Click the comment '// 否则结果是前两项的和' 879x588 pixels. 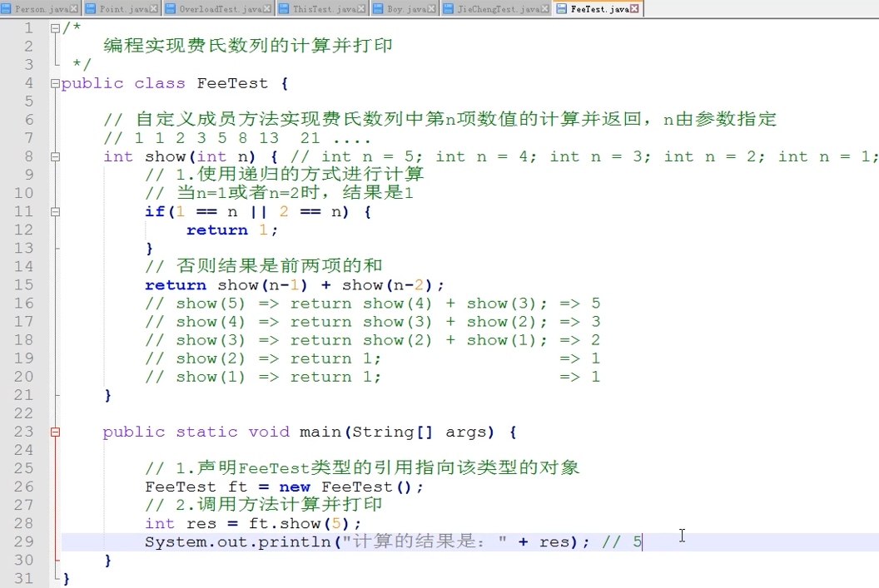point(264,265)
